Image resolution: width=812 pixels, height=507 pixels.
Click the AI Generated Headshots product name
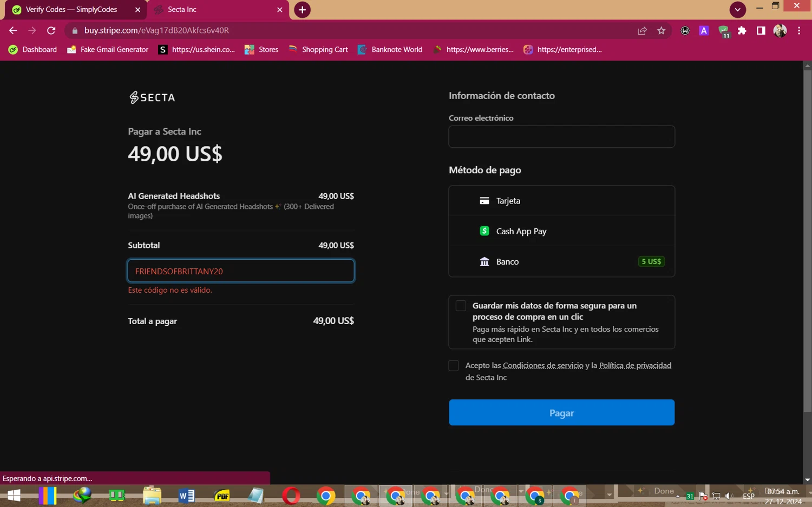174,196
